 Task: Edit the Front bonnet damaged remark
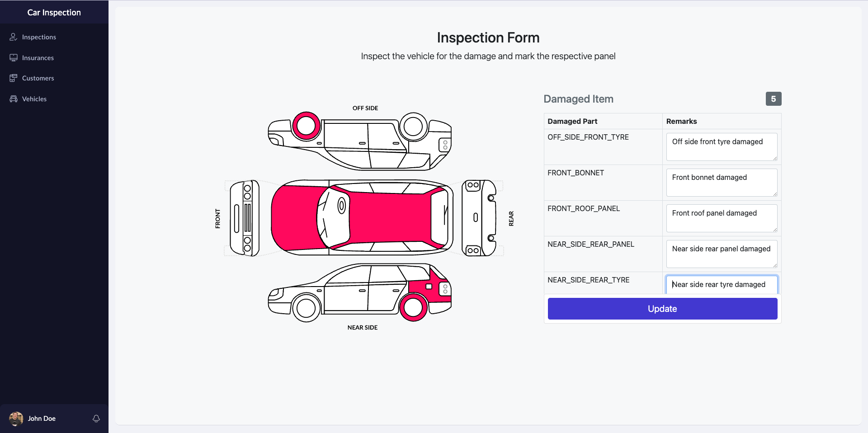pyautogui.click(x=722, y=183)
